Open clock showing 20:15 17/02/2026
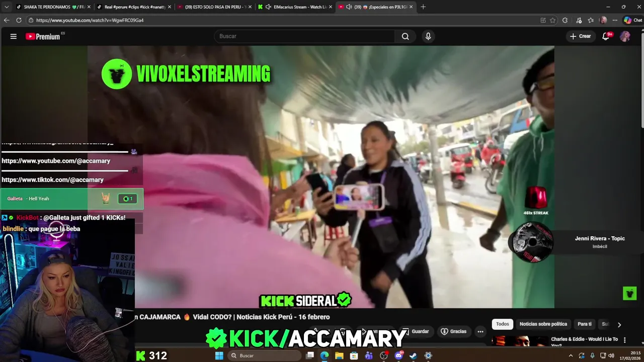This screenshot has height=362, width=644. pos(631,355)
